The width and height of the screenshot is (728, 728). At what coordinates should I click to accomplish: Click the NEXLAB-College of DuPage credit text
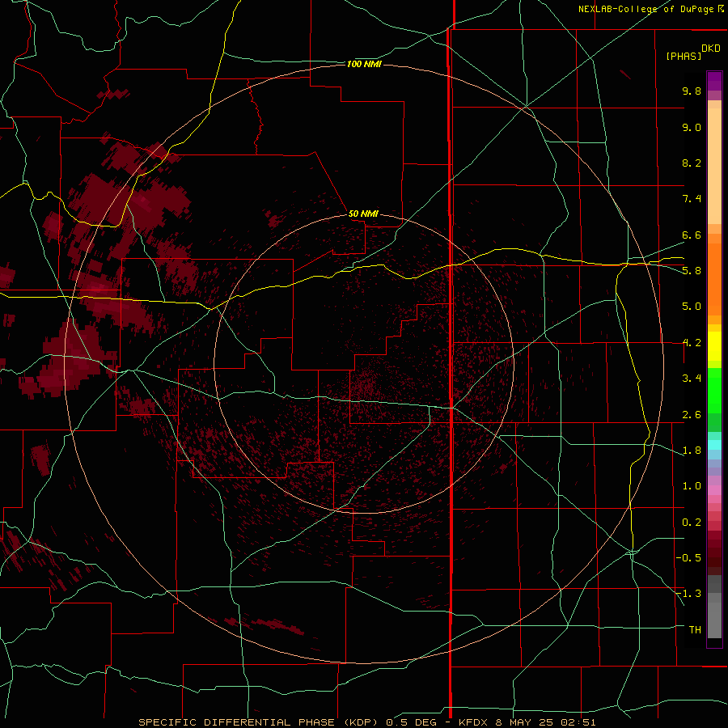coord(650,9)
